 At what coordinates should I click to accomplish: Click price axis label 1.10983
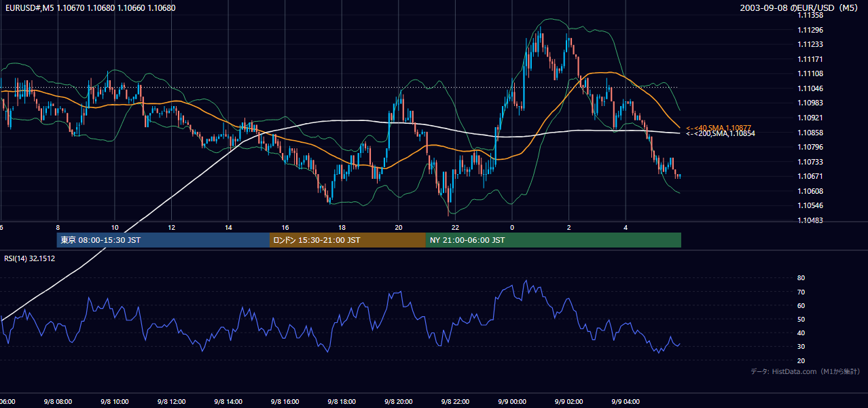[x=812, y=103]
